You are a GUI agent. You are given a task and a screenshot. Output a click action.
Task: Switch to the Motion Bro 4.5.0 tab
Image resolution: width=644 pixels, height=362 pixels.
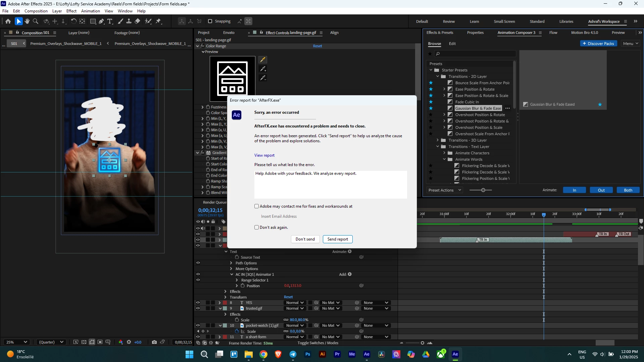[585, 33]
